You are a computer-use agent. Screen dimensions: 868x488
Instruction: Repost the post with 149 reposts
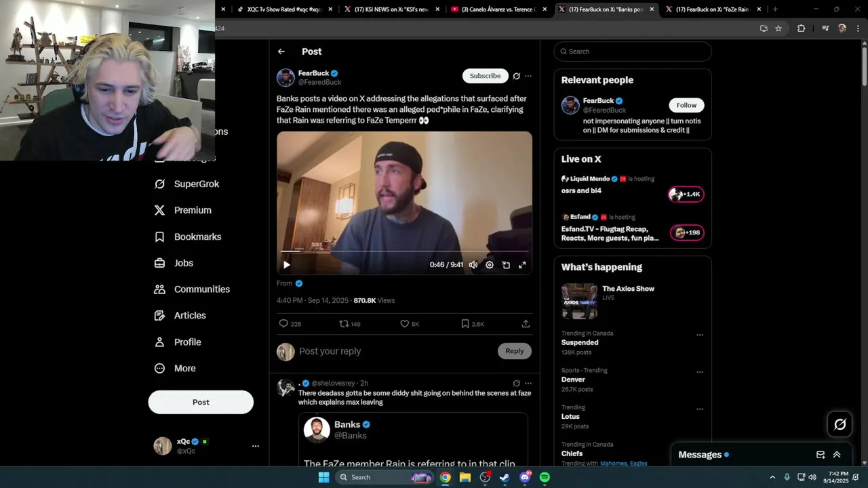(350, 324)
